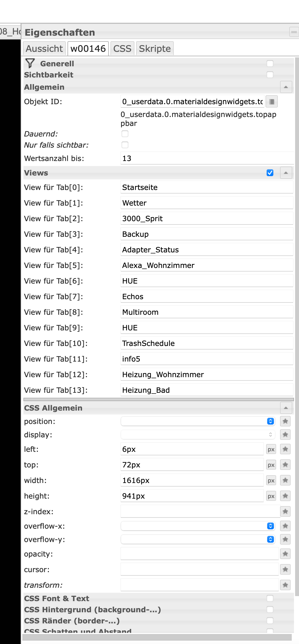Click the star icon for the transform property
This screenshot has width=299, height=644.
[x=285, y=585]
